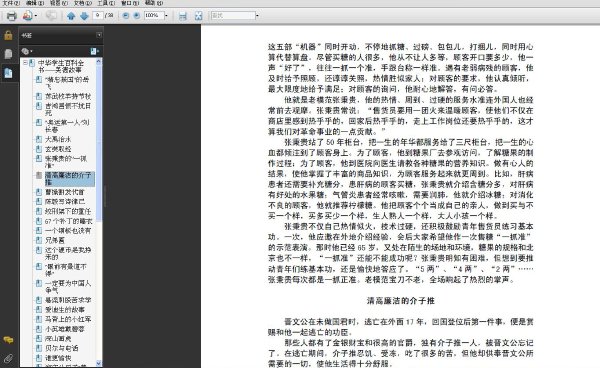
Task: Click the collaborate/share document icon
Action: click(x=27, y=16)
